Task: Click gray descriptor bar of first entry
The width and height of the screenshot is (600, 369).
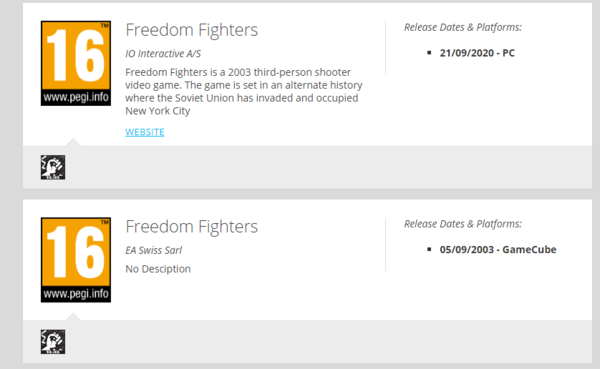Action: coord(307,167)
